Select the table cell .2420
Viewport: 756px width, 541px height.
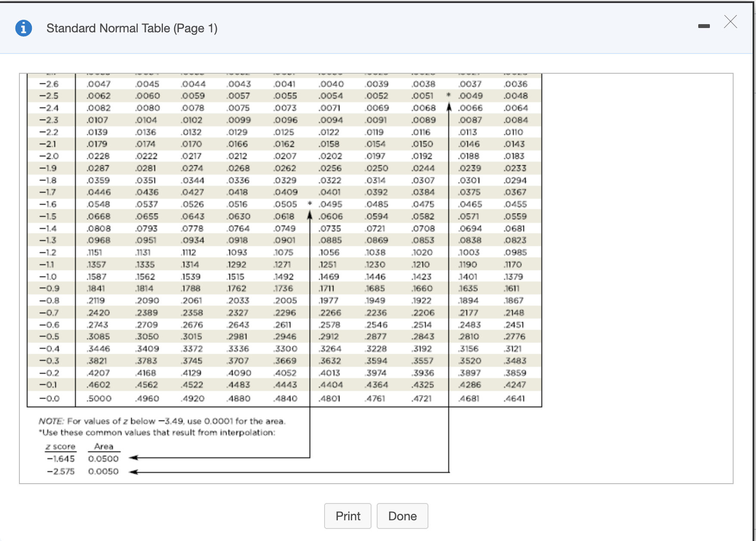coord(98,313)
